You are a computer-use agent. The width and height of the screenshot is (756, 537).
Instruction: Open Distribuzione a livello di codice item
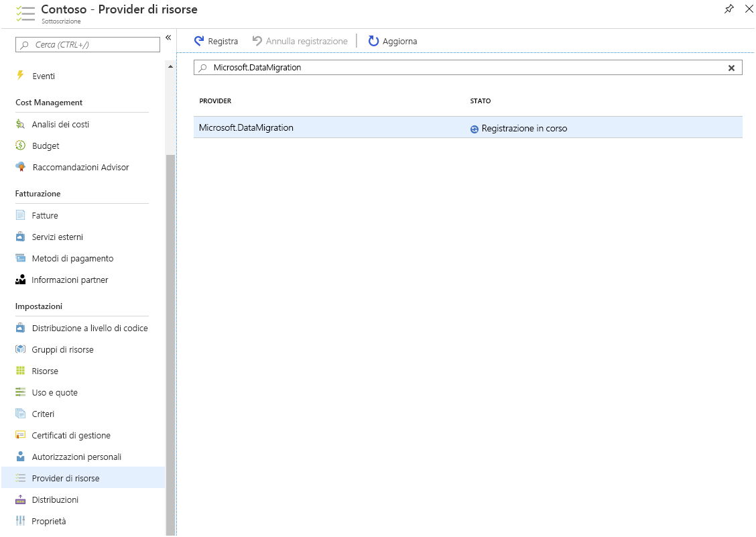click(90, 328)
